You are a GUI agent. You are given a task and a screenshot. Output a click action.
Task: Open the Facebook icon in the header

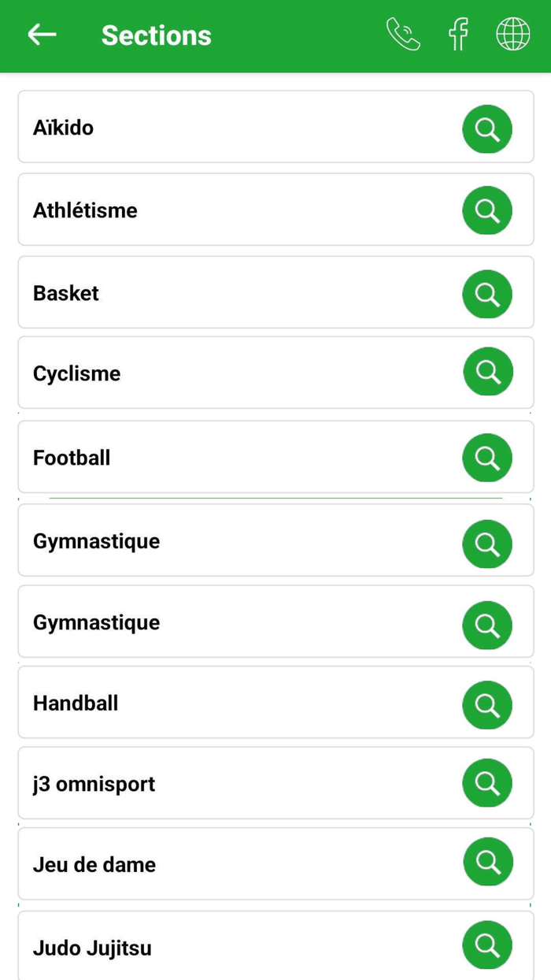click(x=458, y=35)
